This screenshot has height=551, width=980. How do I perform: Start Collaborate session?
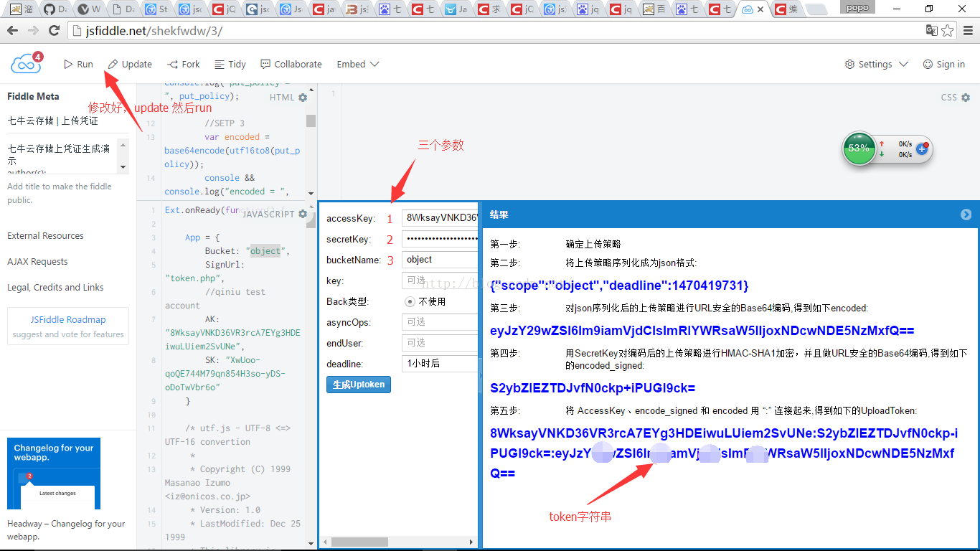(x=291, y=64)
